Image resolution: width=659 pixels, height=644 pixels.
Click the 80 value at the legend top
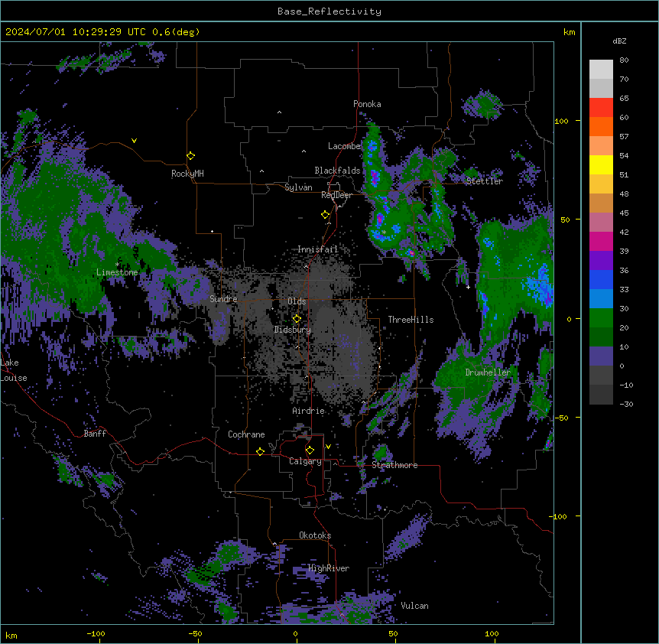(x=624, y=60)
